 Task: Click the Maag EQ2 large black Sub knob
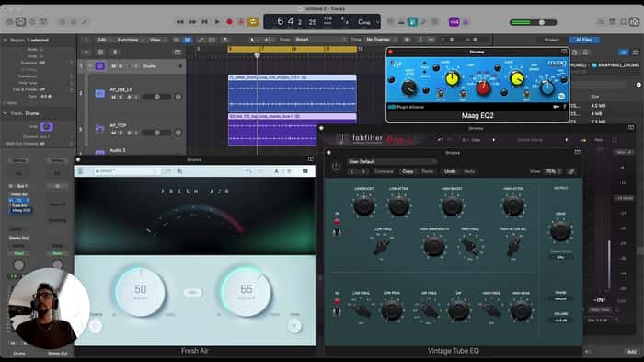pyautogui.click(x=408, y=88)
